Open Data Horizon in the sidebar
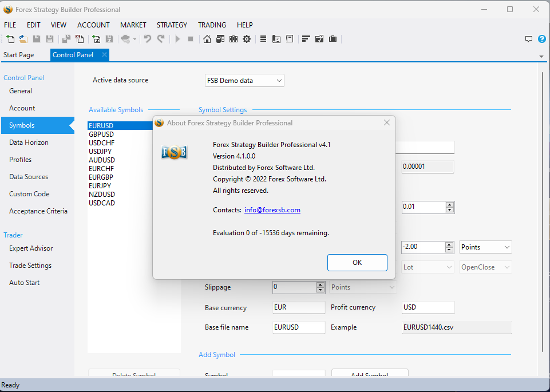 [29, 142]
